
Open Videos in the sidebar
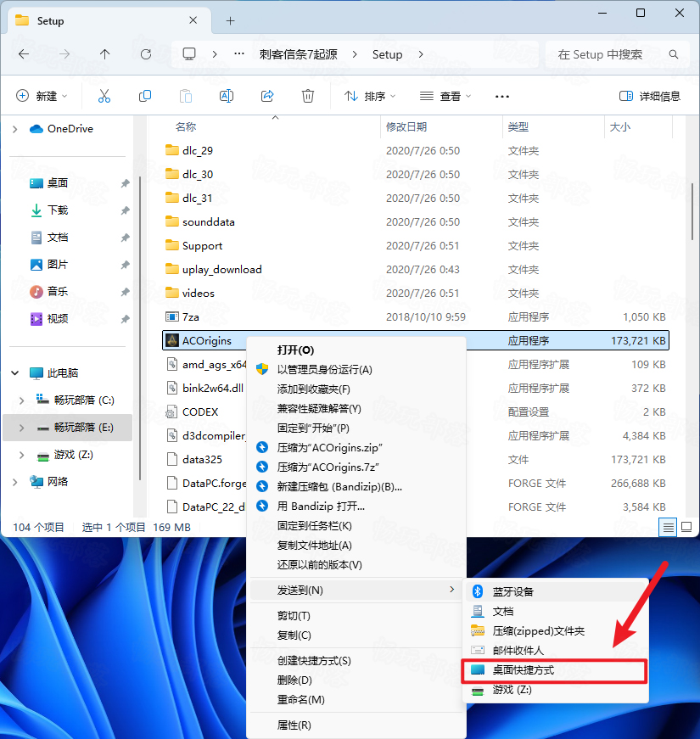coord(58,319)
